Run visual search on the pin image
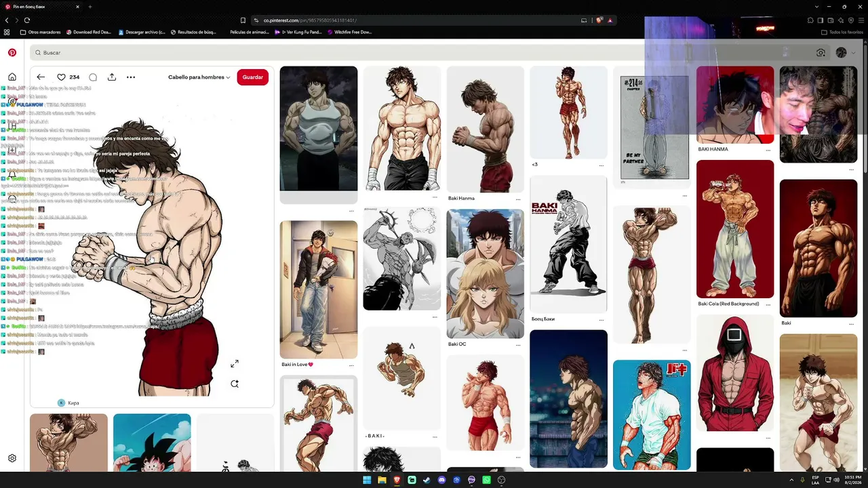The width and height of the screenshot is (868, 488). (x=235, y=384)
